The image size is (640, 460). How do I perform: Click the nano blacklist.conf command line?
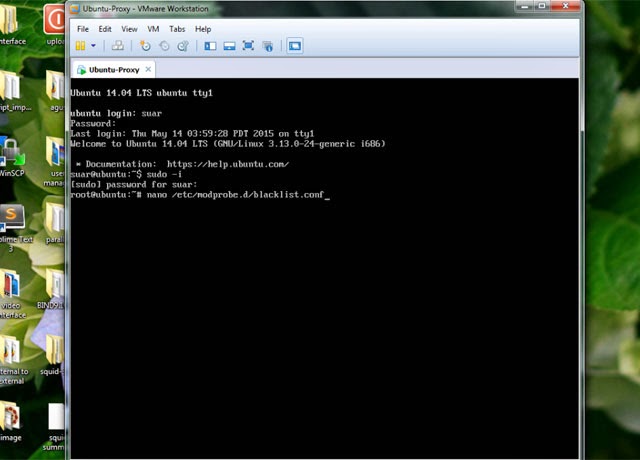click(x=200, y=195)
